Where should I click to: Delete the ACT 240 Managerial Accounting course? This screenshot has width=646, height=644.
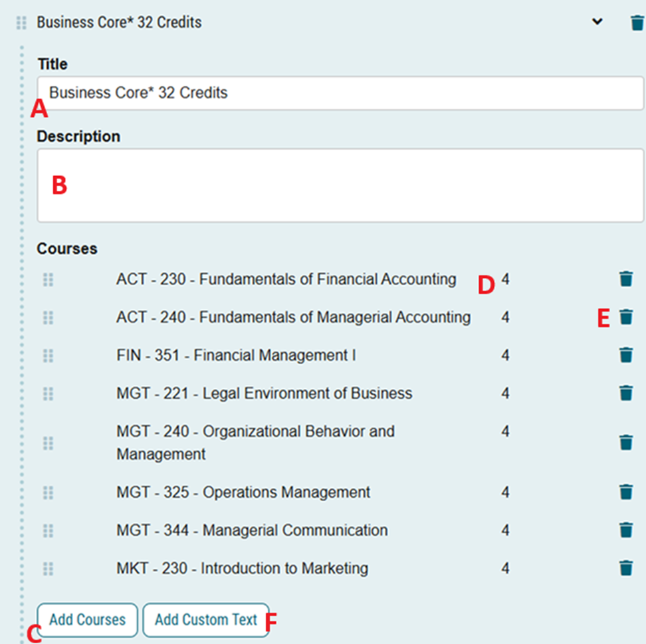click(x=625, y=317)
